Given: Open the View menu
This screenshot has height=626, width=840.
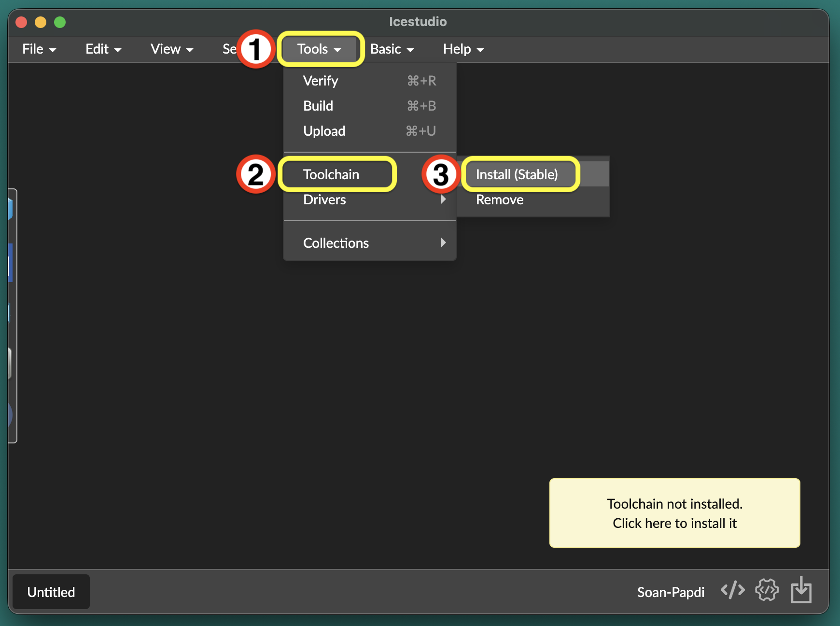Looking at the screenshot, I should (x=172, y=49).
